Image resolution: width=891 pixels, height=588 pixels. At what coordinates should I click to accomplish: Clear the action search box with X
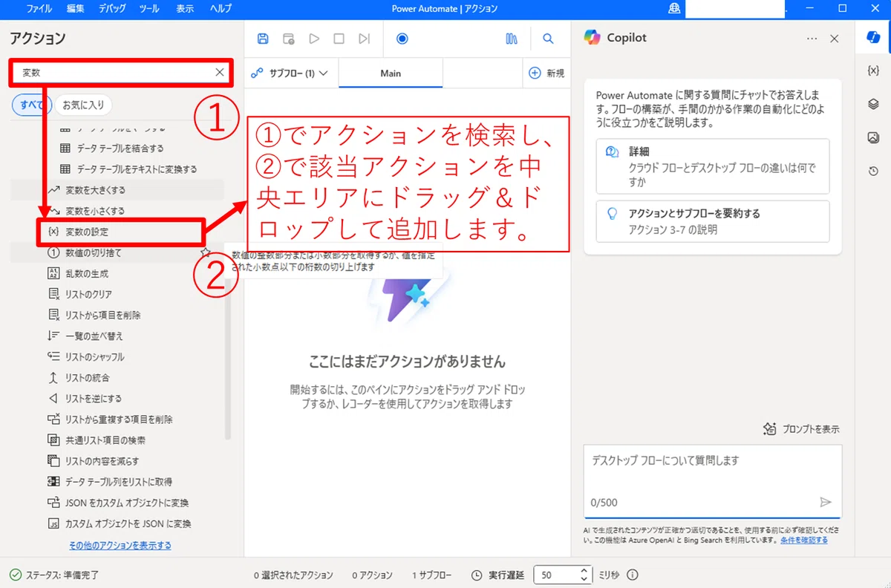(x=220, y=72)
